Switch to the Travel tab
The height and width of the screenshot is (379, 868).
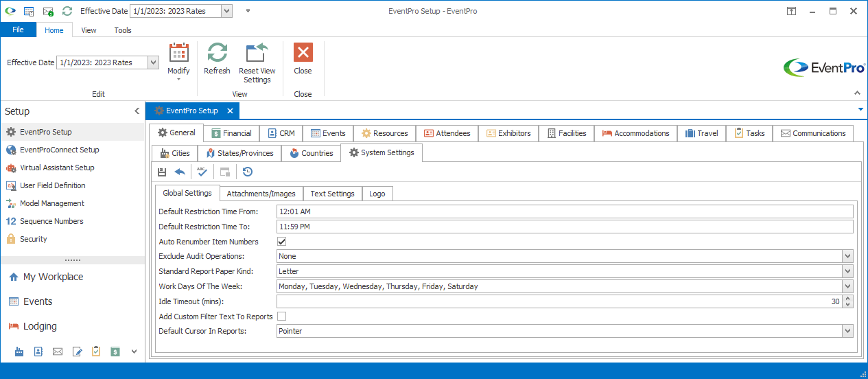[x=701, y=133]
